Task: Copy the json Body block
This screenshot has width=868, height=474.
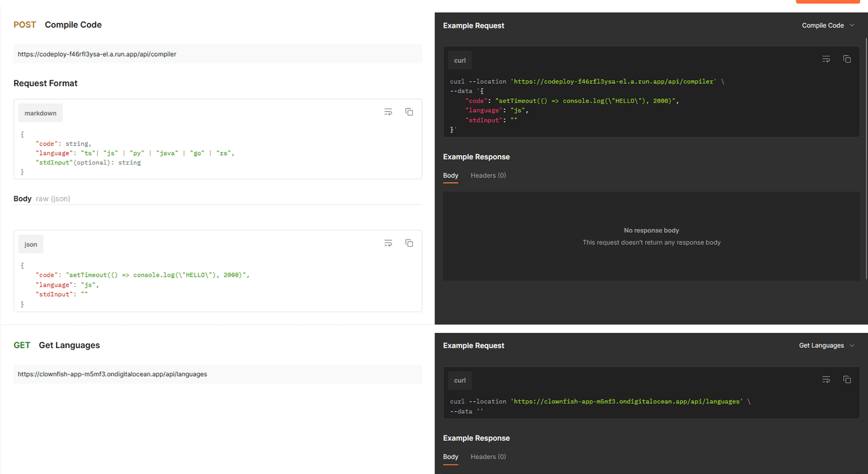Action: (x=409, y=244)
